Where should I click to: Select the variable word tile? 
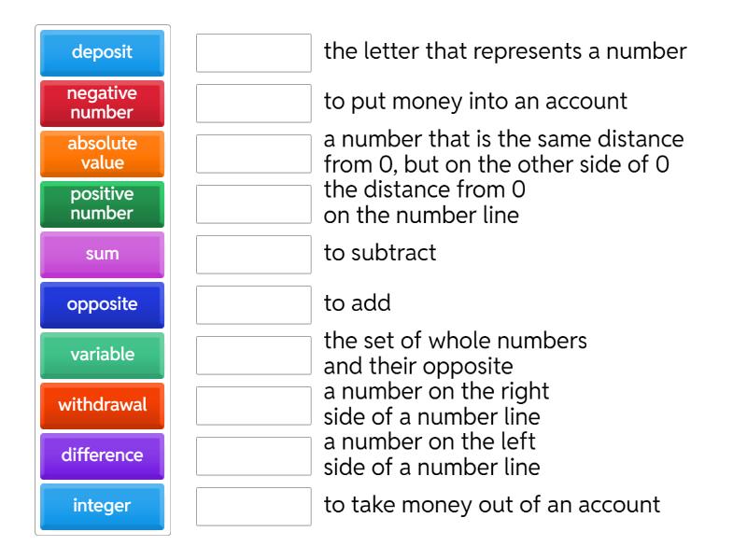pyautogui.click(x=101, y=355)
